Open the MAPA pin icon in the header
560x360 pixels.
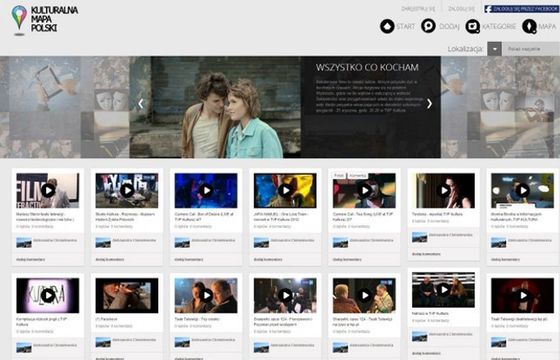point(529,26)
